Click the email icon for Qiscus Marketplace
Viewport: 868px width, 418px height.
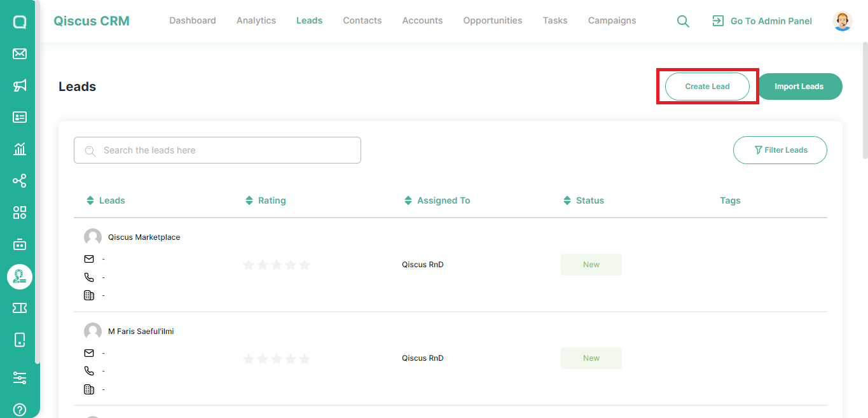click(89, 259)
